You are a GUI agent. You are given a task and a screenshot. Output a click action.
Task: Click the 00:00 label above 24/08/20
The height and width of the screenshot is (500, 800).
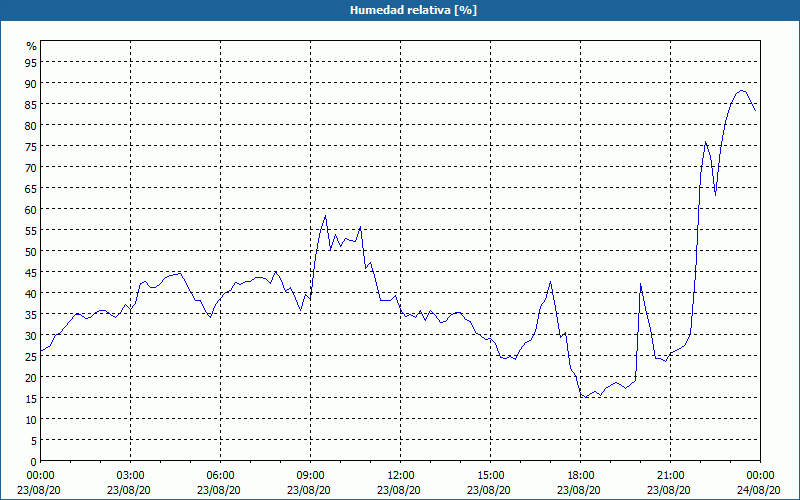click(760, 476)
